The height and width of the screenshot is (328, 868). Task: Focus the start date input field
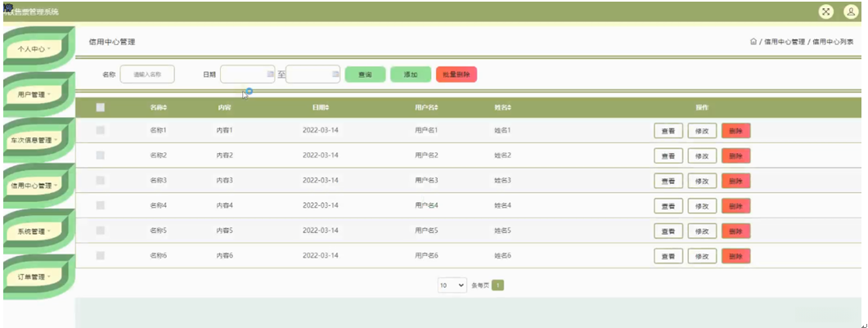[247, 74]
